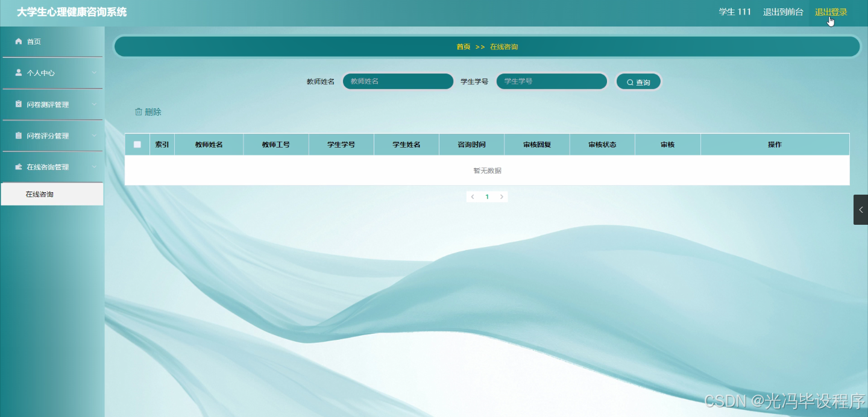
Task: Click the 个人中心 person icon
Action: (x=18, y=73)
